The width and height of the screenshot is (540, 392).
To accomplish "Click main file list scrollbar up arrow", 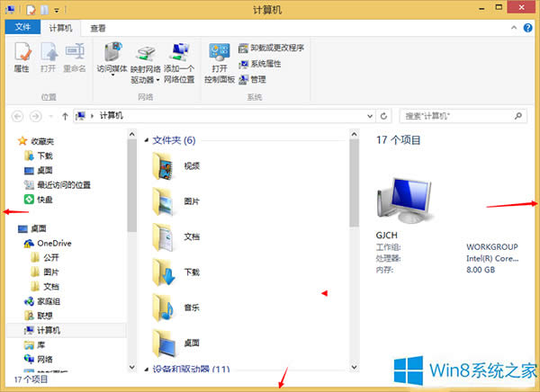I will click(354, 134).
